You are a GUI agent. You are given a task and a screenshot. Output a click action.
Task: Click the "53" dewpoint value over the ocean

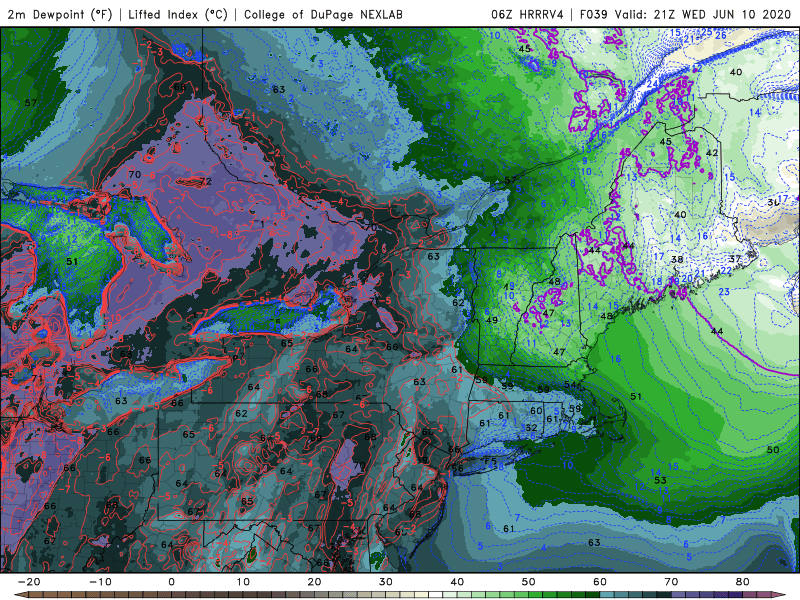660,480
